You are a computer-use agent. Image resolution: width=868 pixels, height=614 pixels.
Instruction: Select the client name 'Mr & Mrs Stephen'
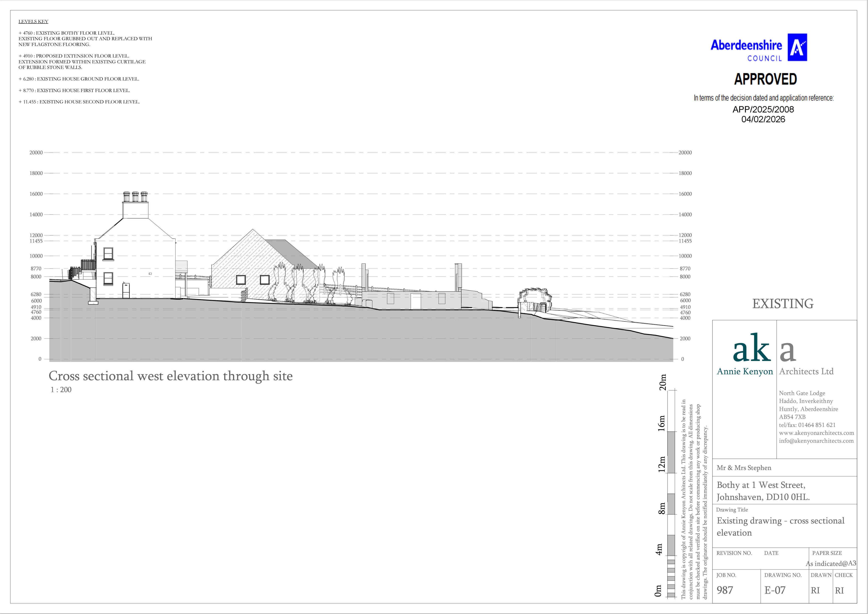744,468
